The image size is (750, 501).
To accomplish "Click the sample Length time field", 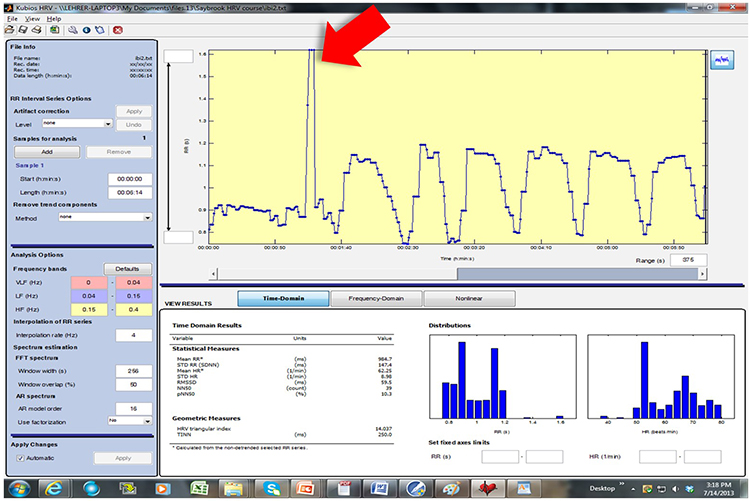I will coord(130,192).
